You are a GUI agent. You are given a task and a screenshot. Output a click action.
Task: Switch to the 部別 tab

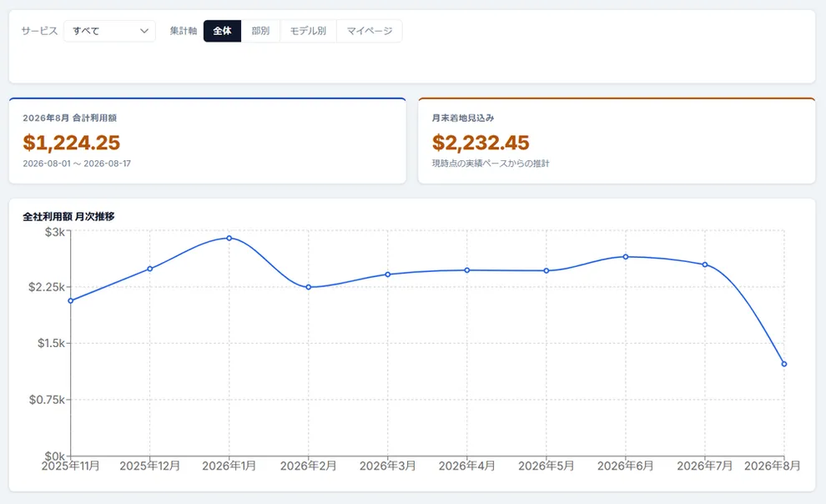[261, 31]
